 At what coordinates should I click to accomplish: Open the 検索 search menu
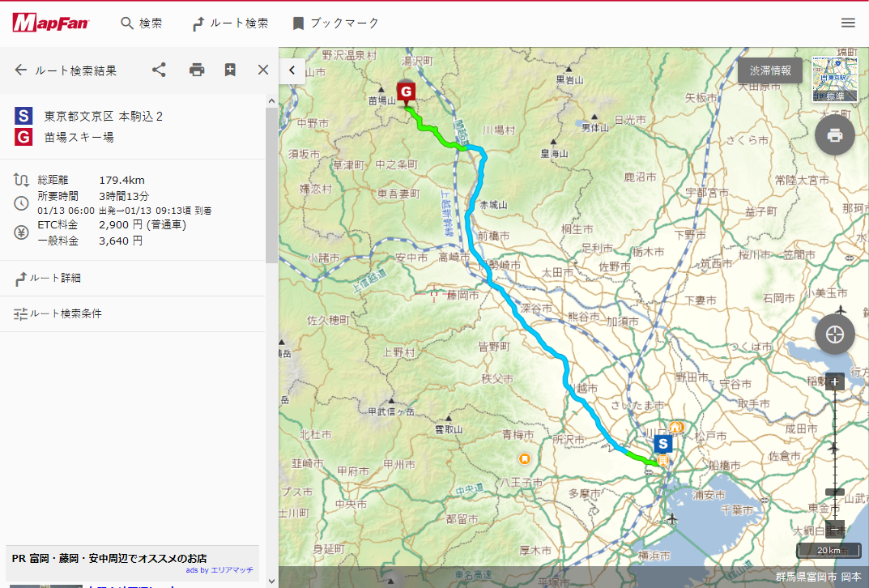click(x=142, y=23)
